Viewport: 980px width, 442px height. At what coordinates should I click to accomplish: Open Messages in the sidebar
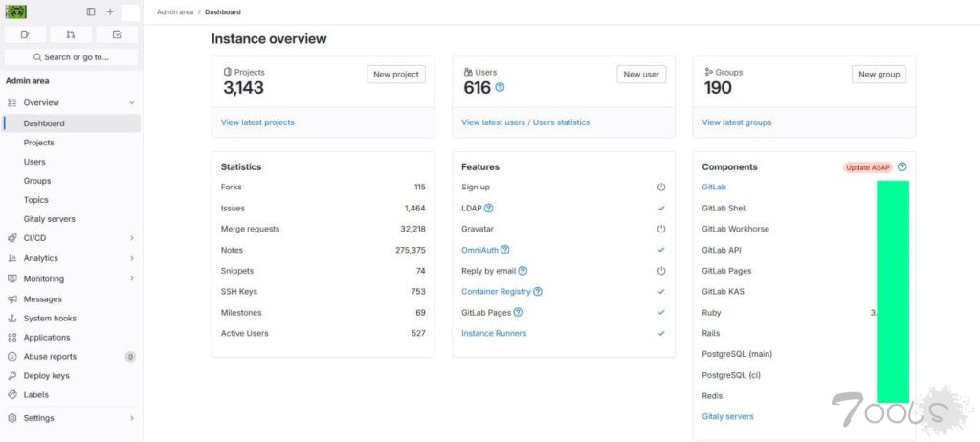coord(72,298)
